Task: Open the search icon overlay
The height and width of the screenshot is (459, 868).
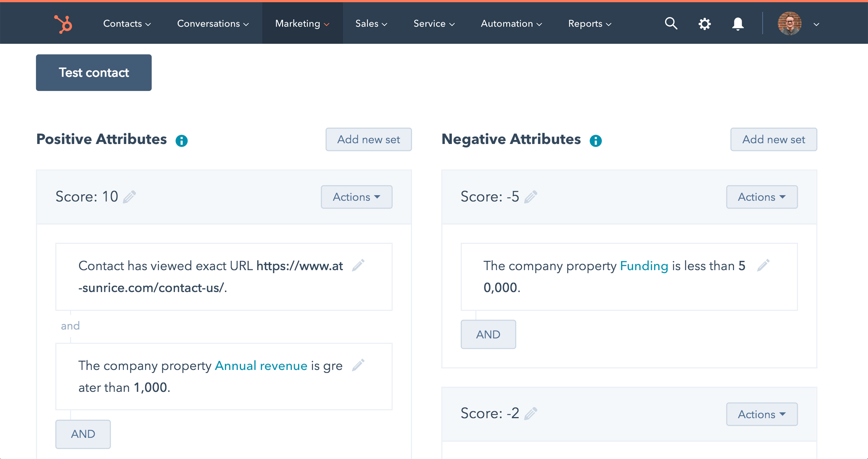Action: tap(670, 23)
